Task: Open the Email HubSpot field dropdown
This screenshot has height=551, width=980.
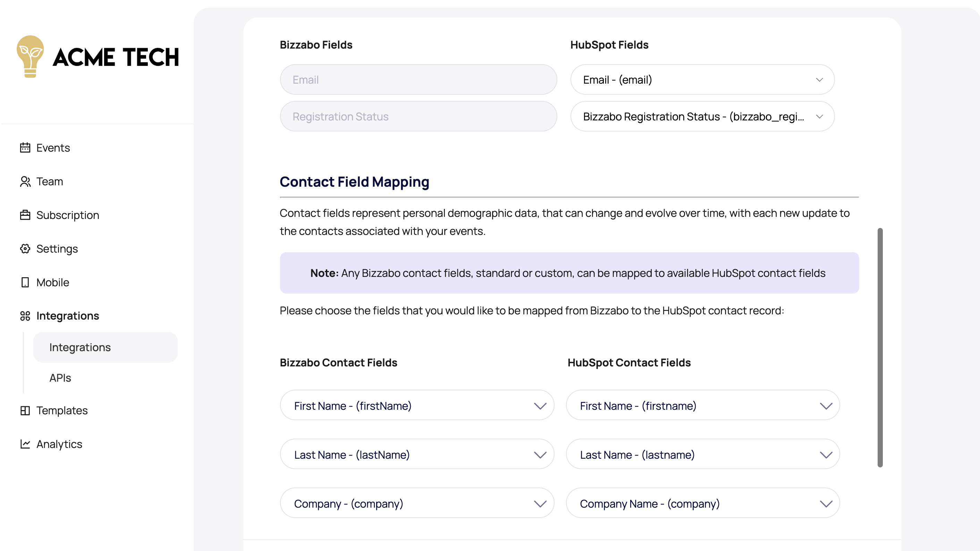Action: click(702, 79)
